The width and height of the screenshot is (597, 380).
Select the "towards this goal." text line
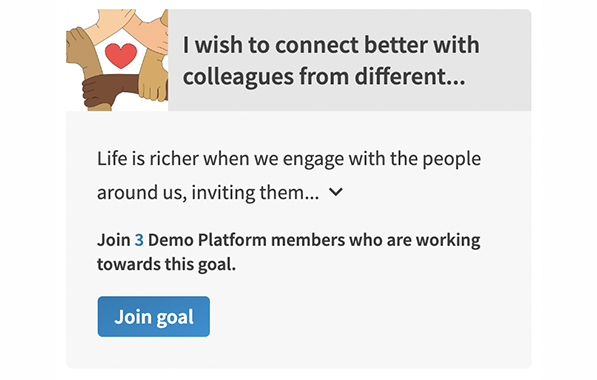[x=166, y=264]
